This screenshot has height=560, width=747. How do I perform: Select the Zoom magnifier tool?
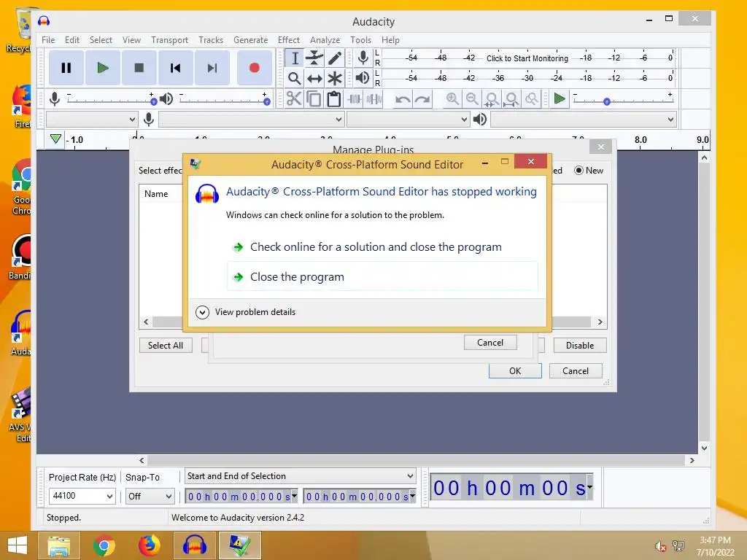point(295,78)
